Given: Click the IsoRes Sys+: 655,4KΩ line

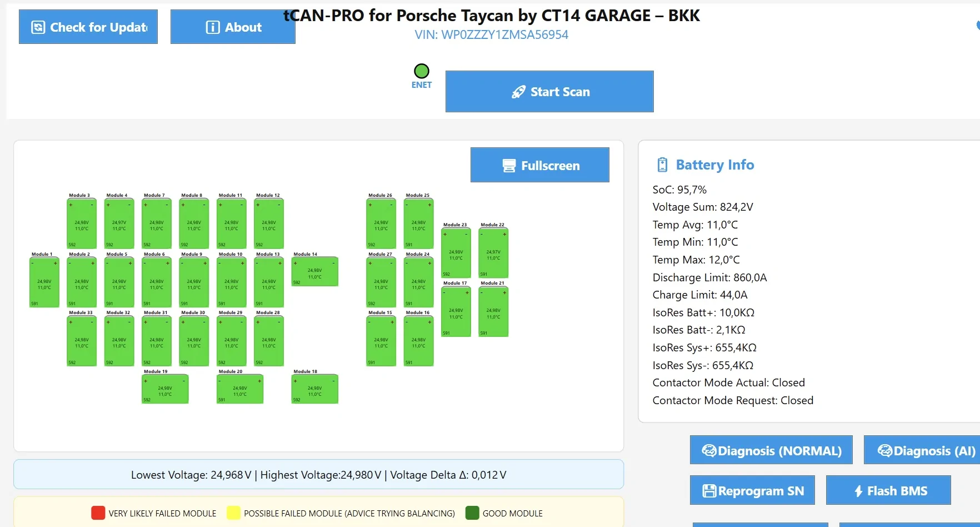Looking at the screenshot, I should (x=704, y=347).
